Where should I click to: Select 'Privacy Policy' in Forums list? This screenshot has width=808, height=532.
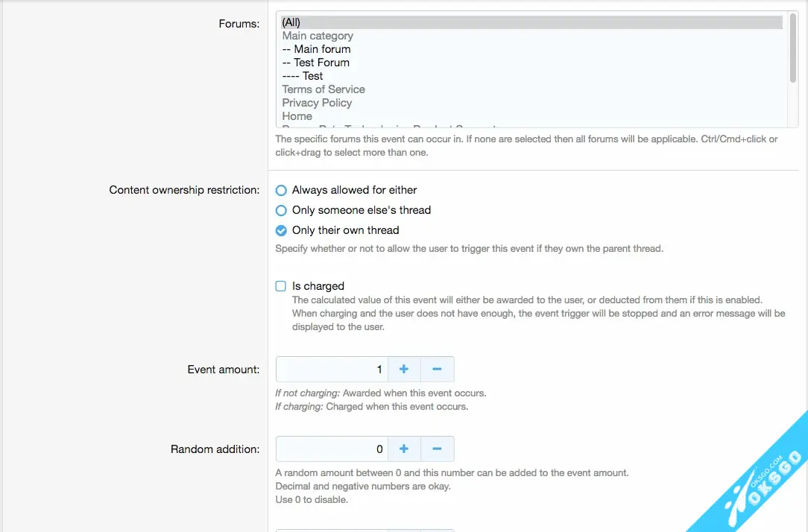(317, 103)
